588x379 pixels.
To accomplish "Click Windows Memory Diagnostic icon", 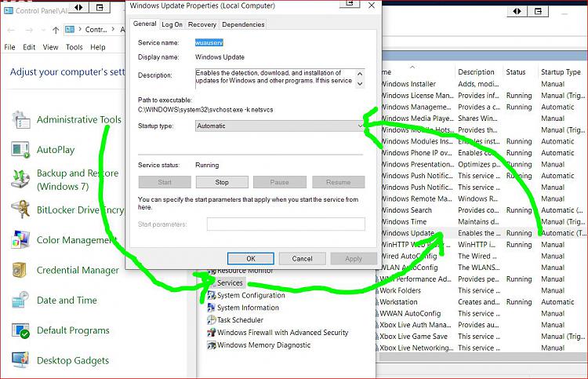I will [212, 344].
